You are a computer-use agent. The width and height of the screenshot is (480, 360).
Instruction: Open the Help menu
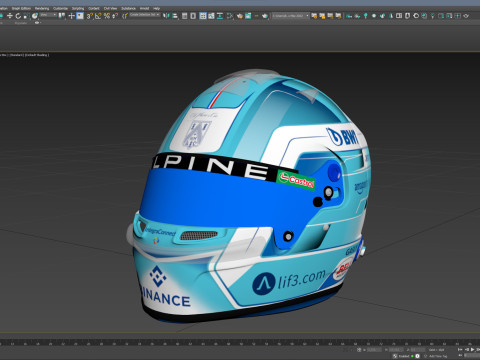[x=156, y=8]
